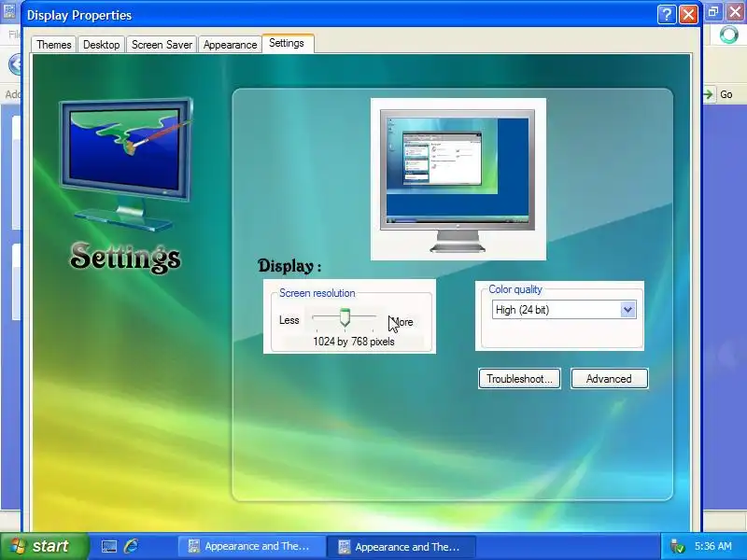Click Show Desktop quick launch icon
The image size is (747, 560).
click(109, 546)
